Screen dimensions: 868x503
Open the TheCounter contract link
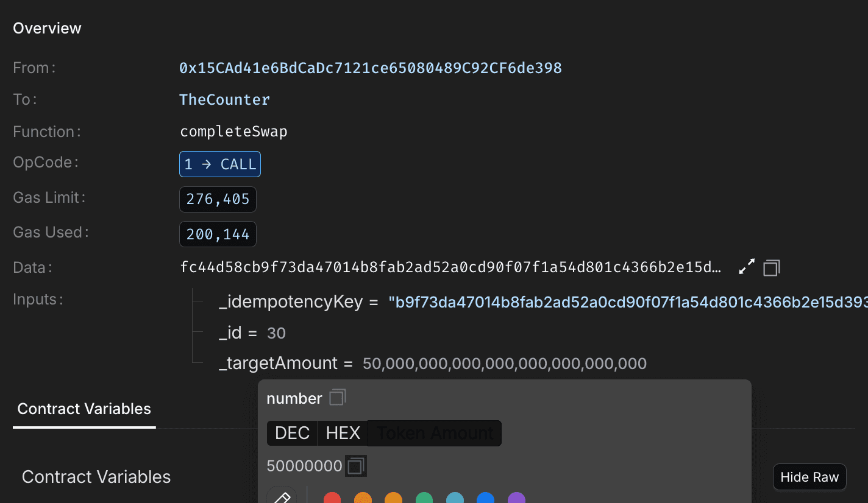[224, 99]
